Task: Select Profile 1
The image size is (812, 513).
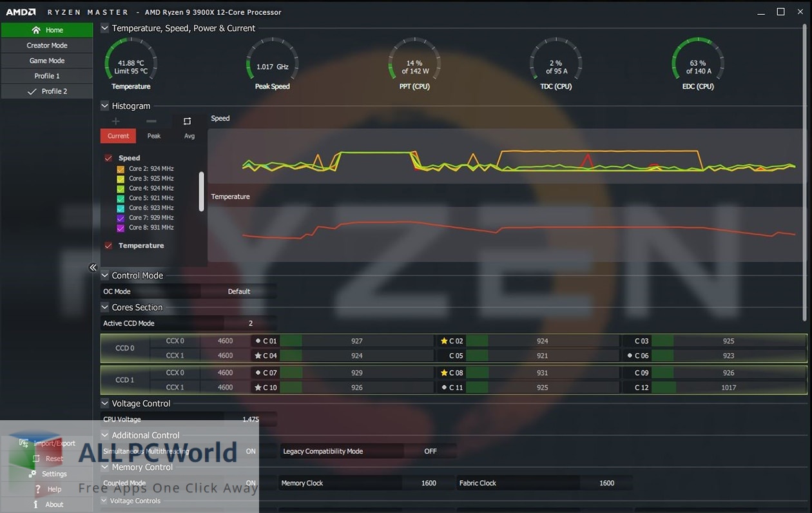Action: point(47,76)
